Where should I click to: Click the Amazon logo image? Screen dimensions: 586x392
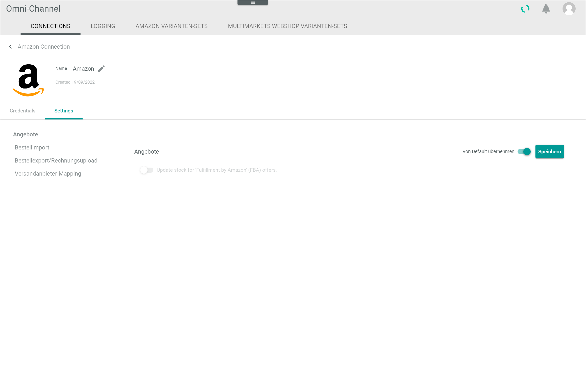click(28, 80)
